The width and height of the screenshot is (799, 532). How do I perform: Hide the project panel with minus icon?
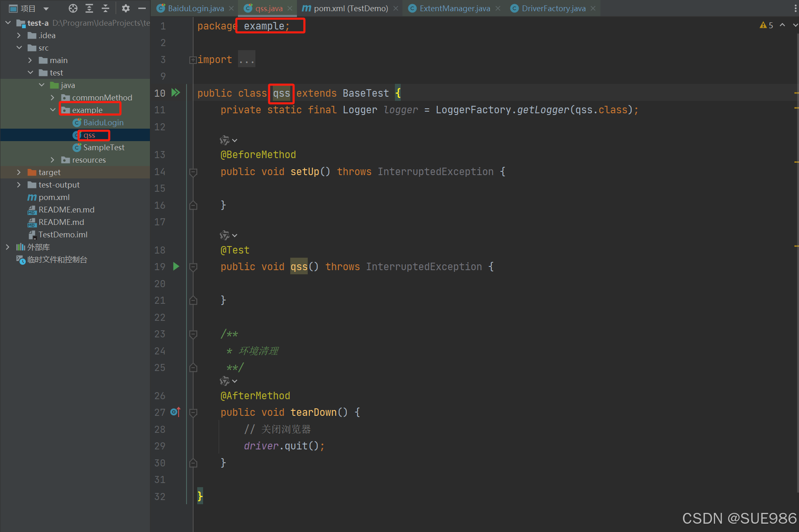tap(142, 8)
